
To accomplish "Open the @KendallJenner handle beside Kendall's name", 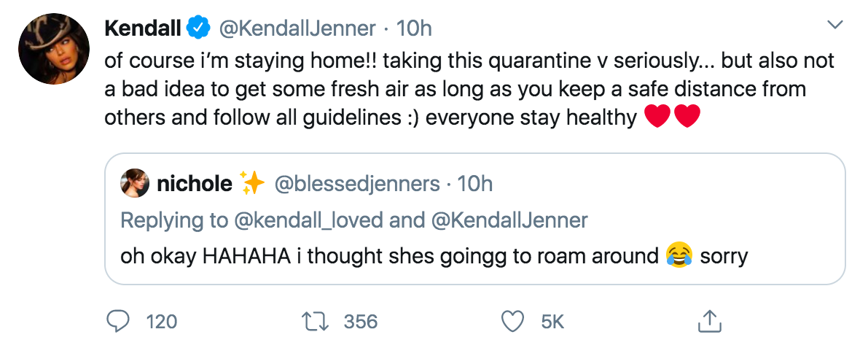I will 298,28.
